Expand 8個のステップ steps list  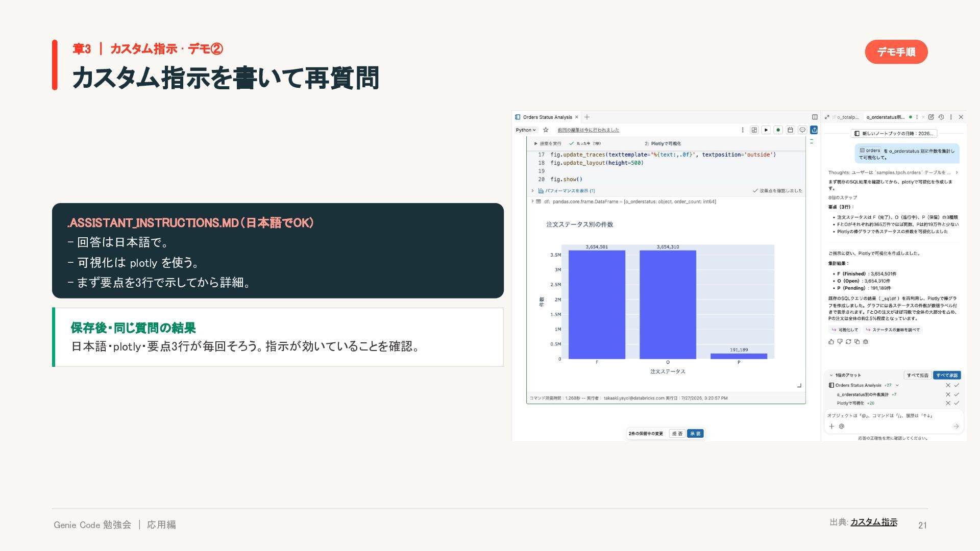843,197
